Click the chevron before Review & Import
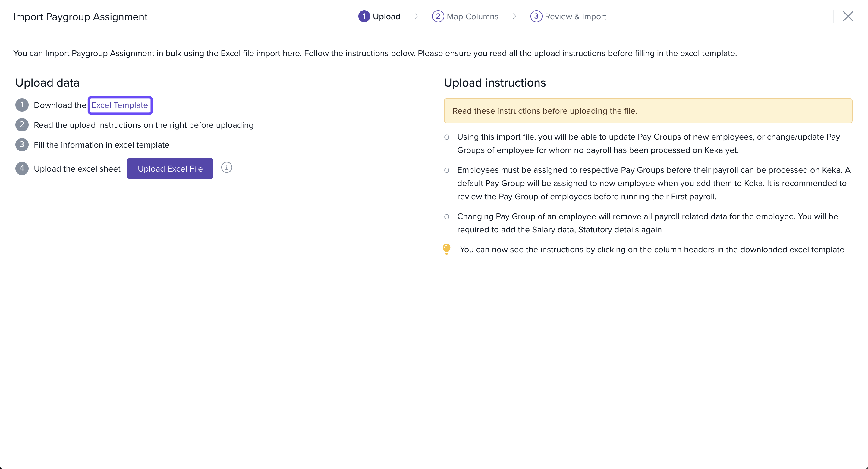Viewport: 868px width, 469px height. coord(514,16)
